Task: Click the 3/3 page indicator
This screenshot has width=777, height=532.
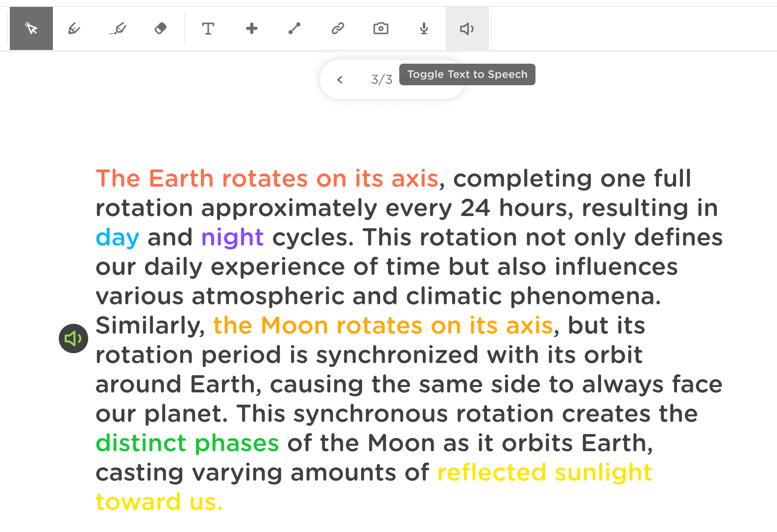Action: pyautogui.click(x=382, y=79)
